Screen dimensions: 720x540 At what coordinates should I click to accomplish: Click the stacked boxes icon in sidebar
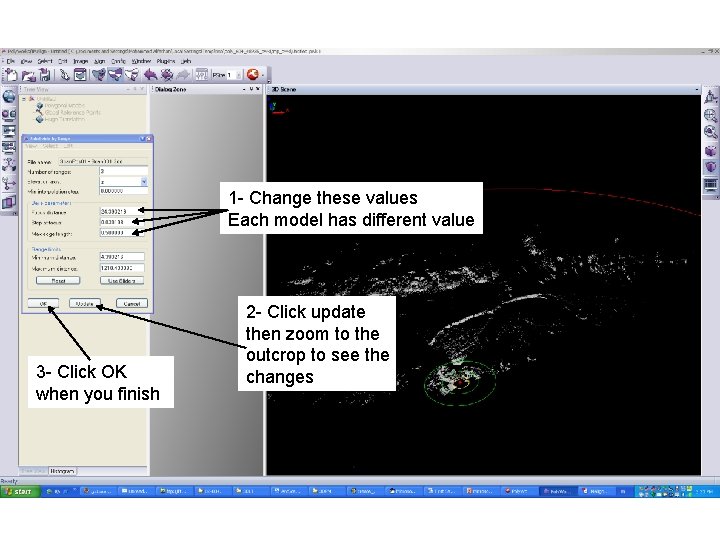[9, 202]
